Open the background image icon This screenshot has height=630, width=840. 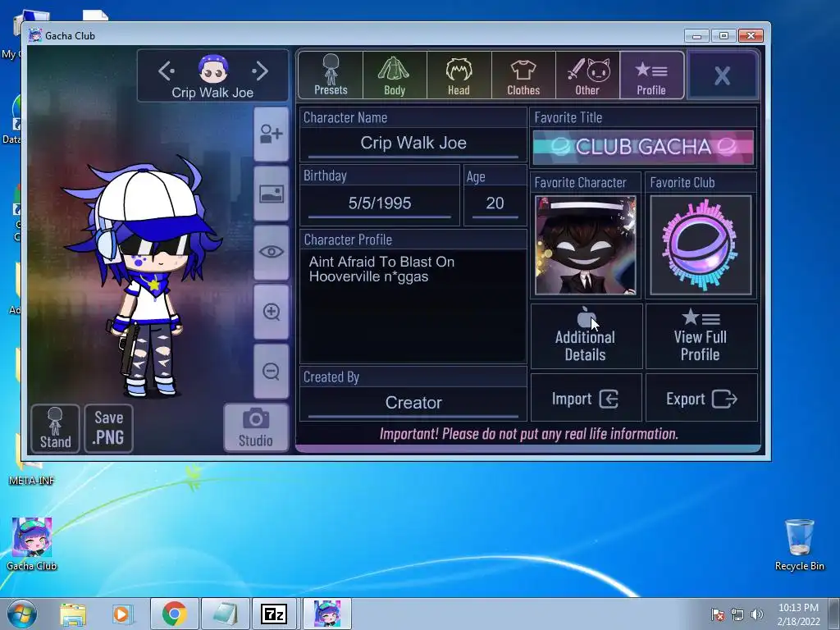[271, 194]
